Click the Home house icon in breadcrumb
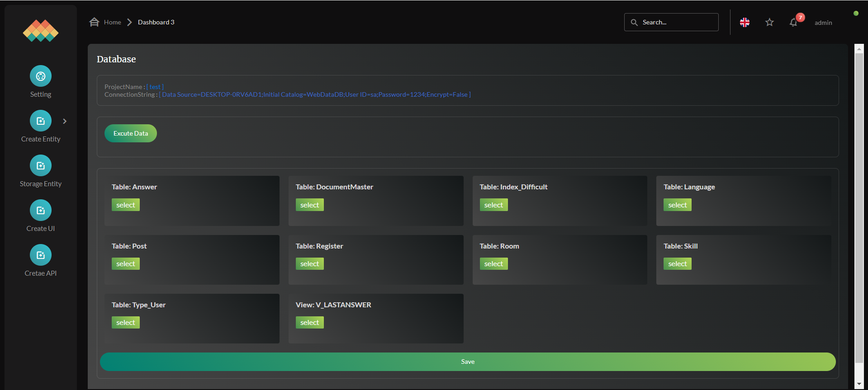The height and width of the screenshot is (390, 868). (94, 22)
